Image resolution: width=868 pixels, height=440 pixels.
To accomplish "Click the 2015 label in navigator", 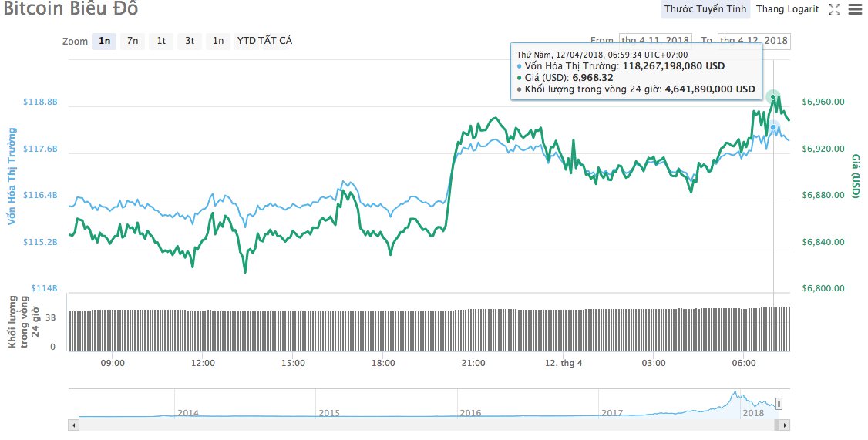I will (329, 413).
